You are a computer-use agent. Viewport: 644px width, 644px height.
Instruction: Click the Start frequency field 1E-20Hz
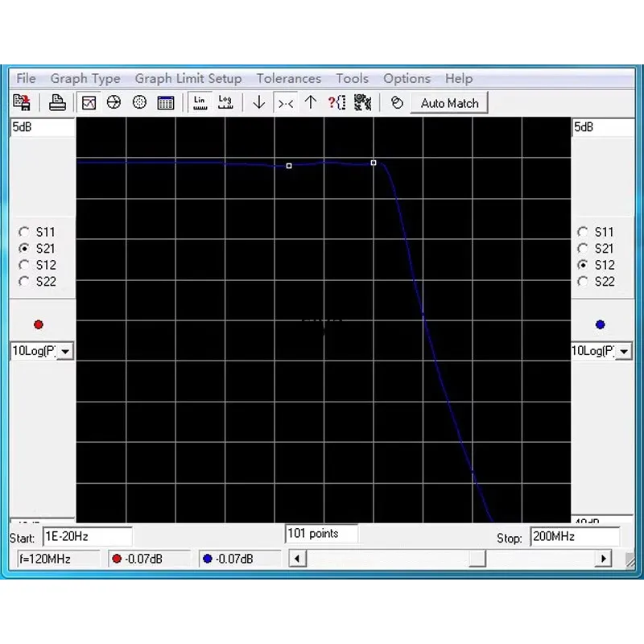point(88,537)
